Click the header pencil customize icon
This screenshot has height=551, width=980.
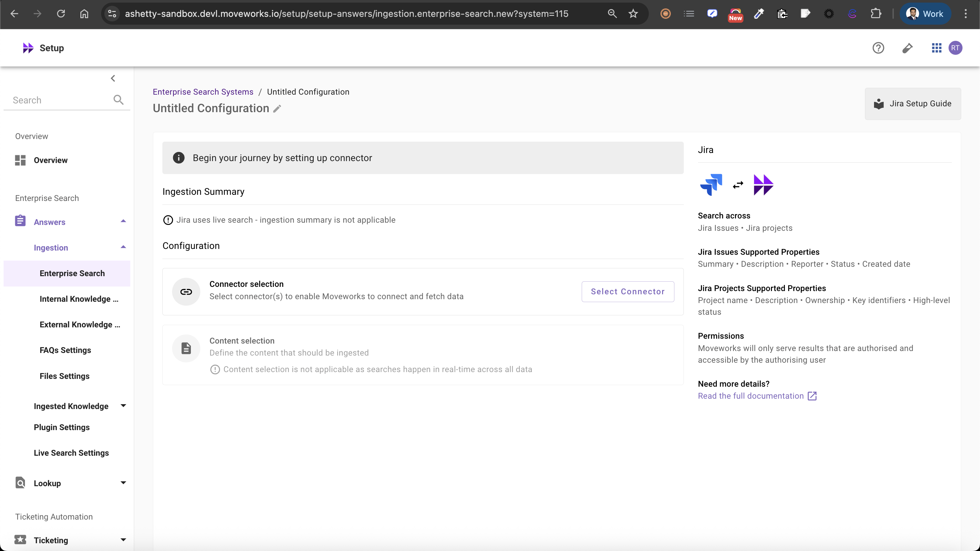[907, 48]
